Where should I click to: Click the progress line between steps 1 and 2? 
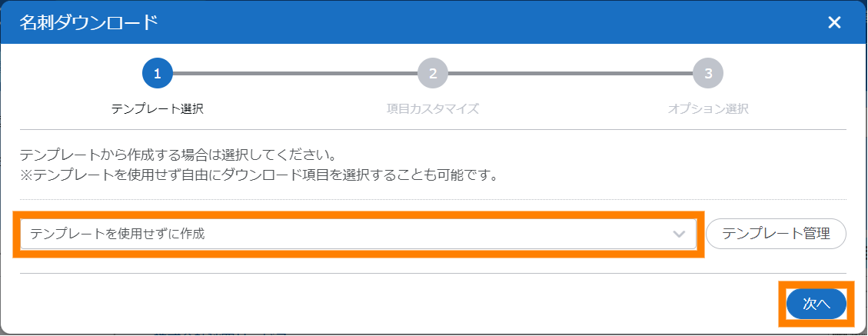[x=294, y=74]
